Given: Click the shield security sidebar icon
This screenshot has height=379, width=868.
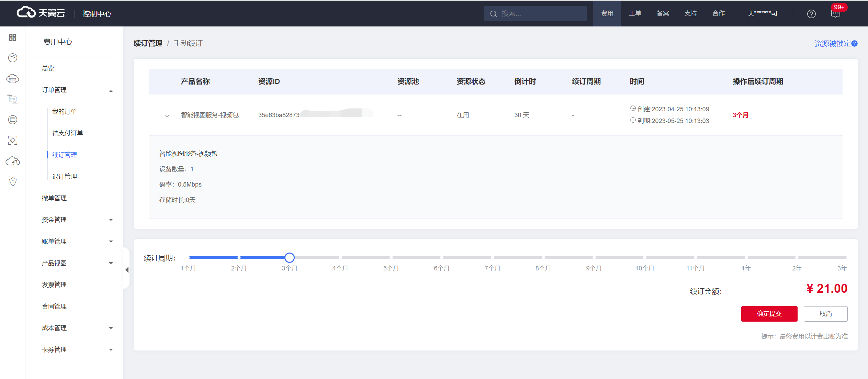Looking at the screenshot, I should [13, 181].
